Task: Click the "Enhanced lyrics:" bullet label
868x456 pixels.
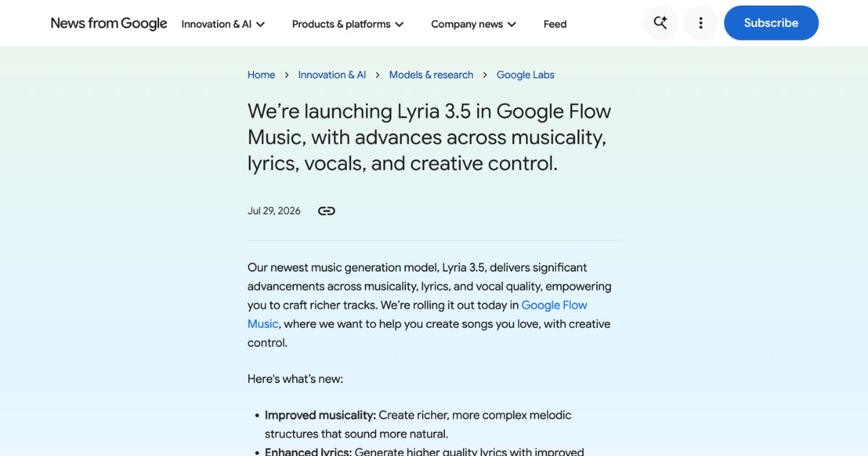Action: [308, 452]
